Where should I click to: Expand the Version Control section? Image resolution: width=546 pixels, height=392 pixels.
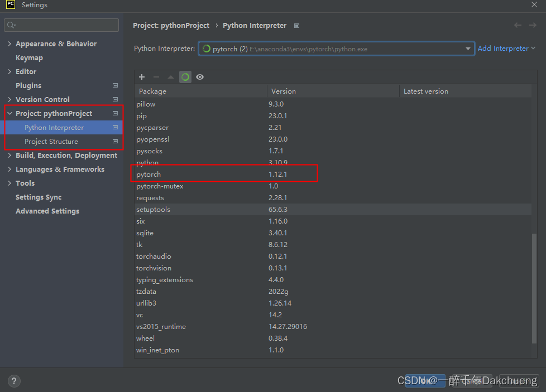[9, 99]
